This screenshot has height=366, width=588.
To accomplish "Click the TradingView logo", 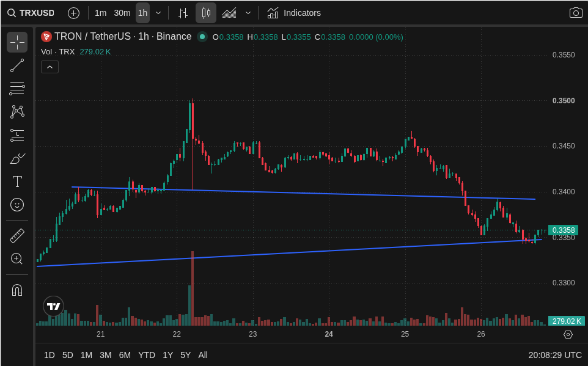I will click(54, 306).
